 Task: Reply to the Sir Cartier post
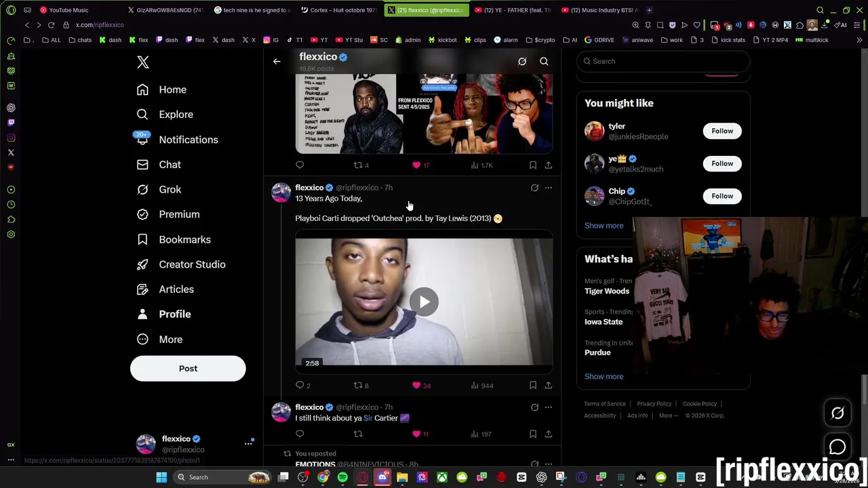pyautogui.click(x=300, y=434)
